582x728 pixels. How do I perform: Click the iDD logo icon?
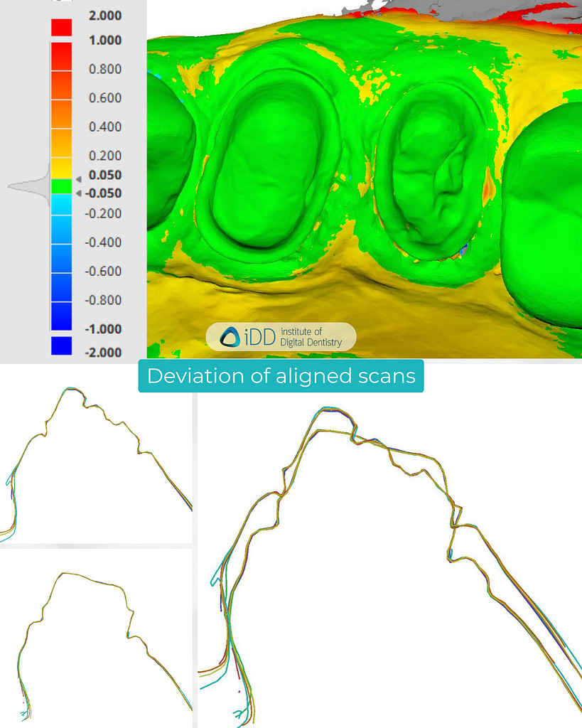coord(231,337)
